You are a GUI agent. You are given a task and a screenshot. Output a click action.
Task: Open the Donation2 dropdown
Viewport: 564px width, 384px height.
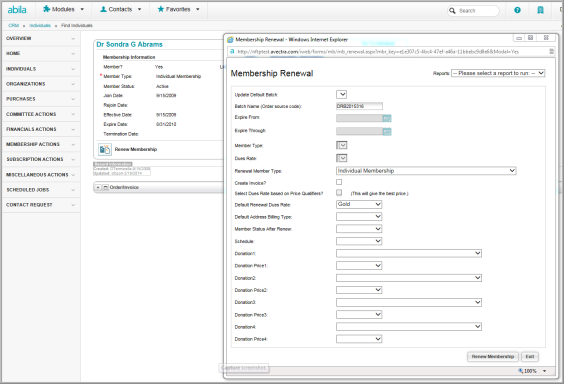[409, 278]
